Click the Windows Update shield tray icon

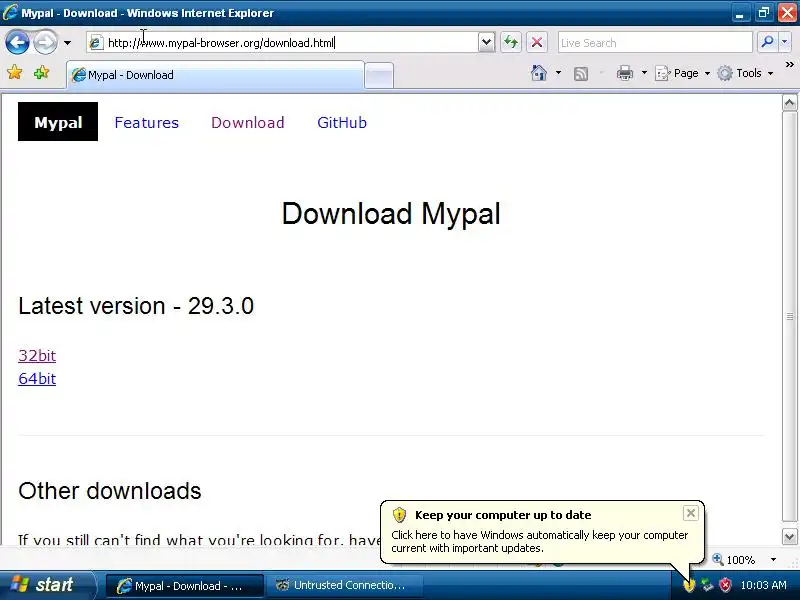coord(689,585)
